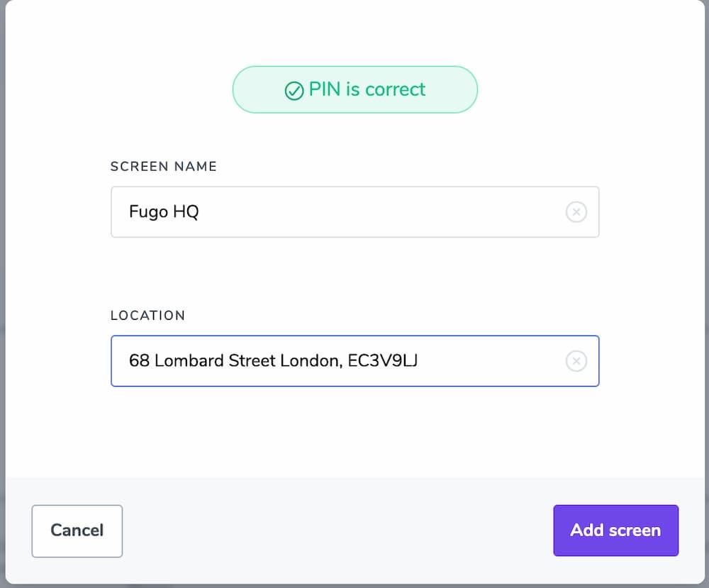The height and width of the screenshot is (588, 709).
Task: Click the word 'Fugo' in Screen Name field
Action: point(147,212)
